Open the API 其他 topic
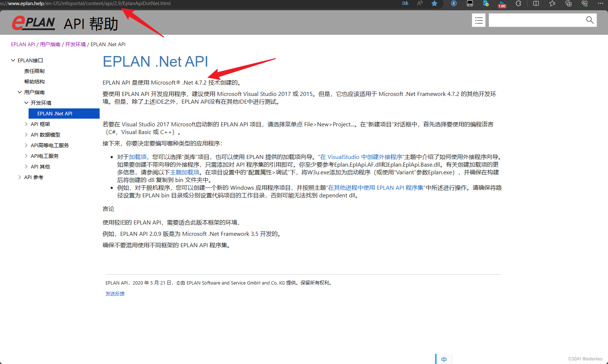The height and width of the screenshot is (364, 608). [x=40, y=167]
